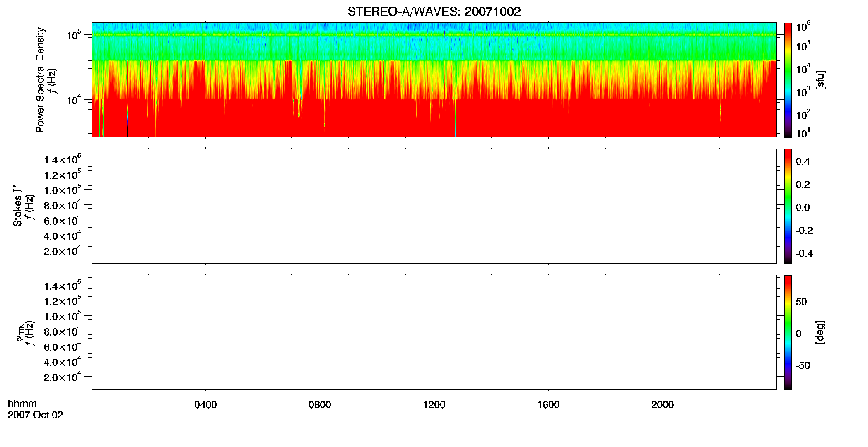Click the "0800" time tick label
This screenshot has width=868, height=447.
pos(320,405)
